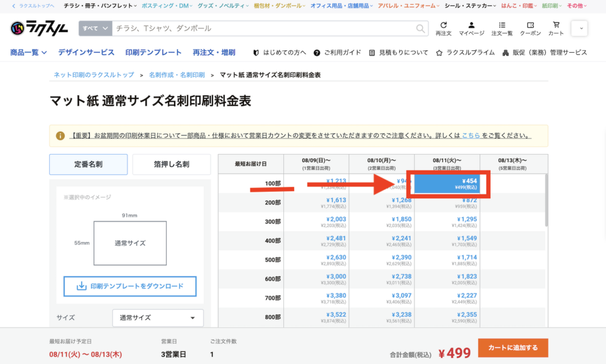This screenshot has width=606, height=364.
Task: Expand the 商品一覧 menu
Action: tap(28, 52)
